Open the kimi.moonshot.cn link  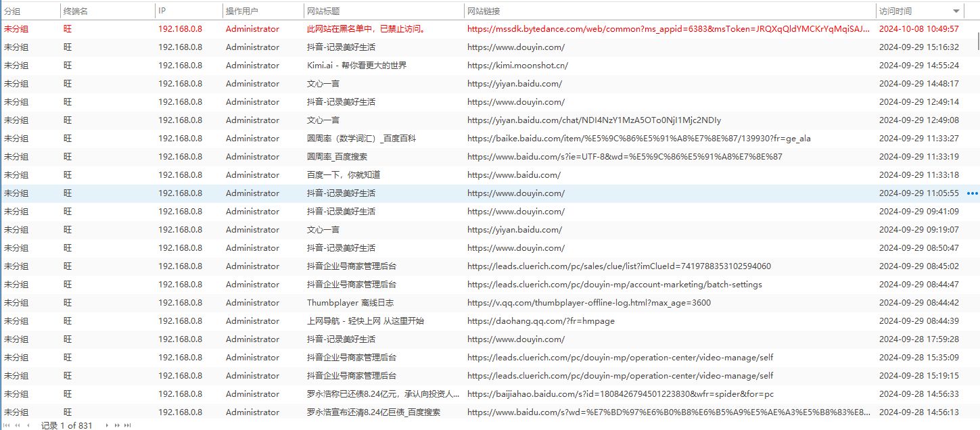pos(517,66)
